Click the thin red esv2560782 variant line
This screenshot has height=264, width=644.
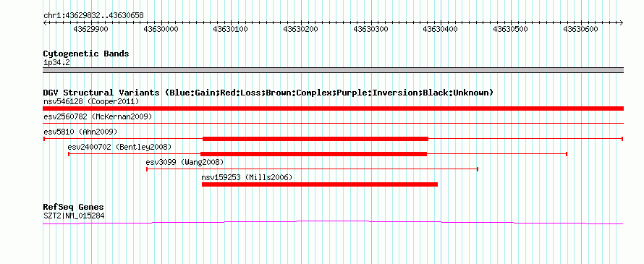[x=333, y=123]
